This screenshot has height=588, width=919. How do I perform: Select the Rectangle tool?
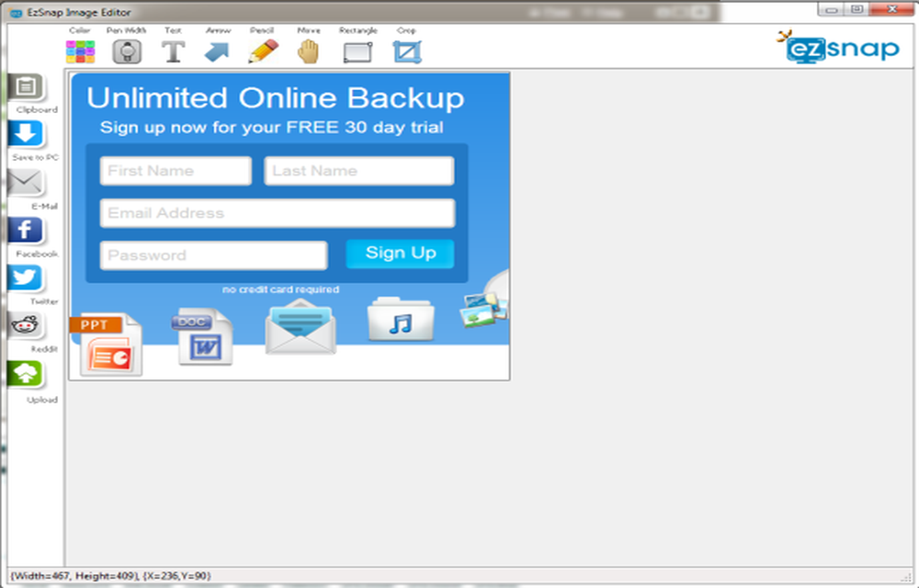coord(357,51)
